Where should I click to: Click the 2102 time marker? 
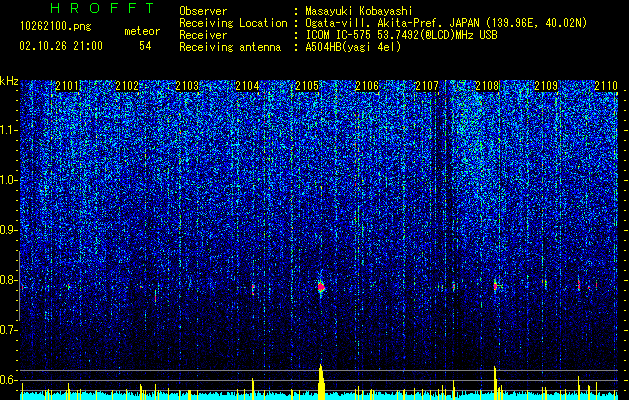pyautogui.click(x=127, y=86)
